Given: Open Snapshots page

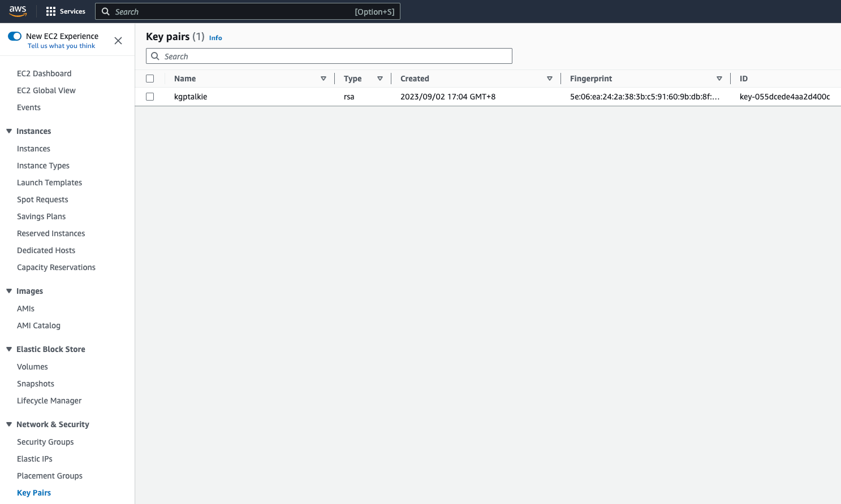Looking at the screenshot, I should [x=36, y=384].
